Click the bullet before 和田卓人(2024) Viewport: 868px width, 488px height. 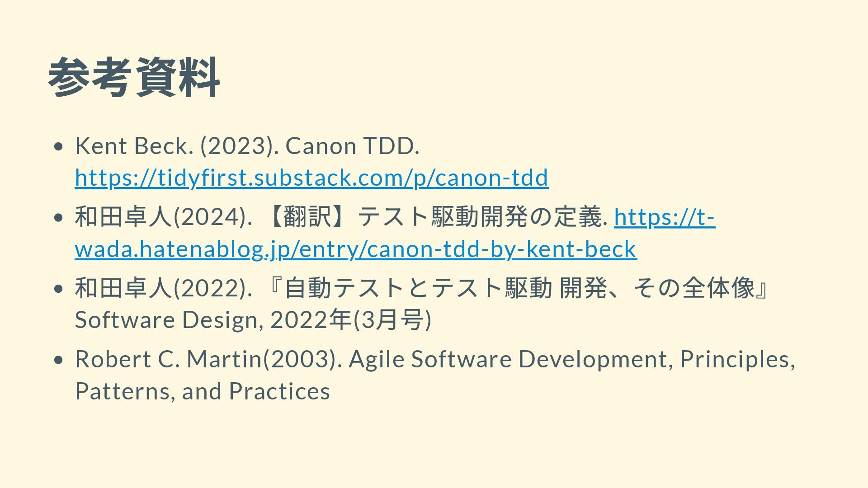(x=58, y=218)
